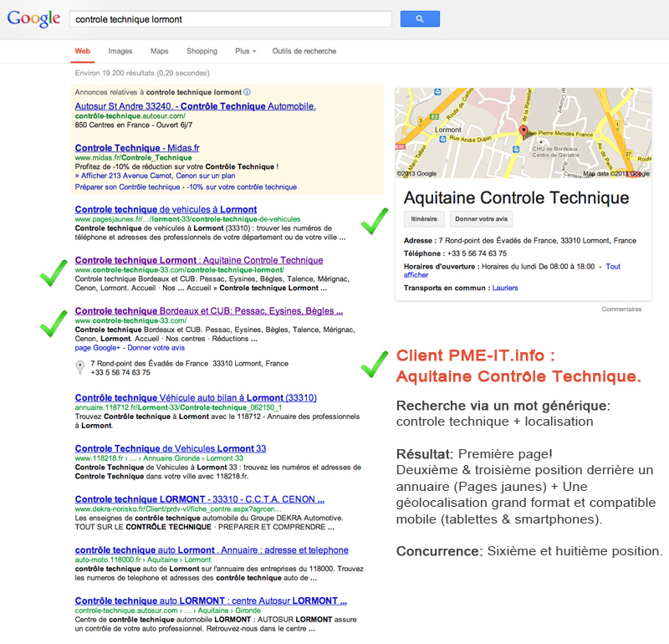
Task: Click the red map location pin
Action: pos(524,132)
